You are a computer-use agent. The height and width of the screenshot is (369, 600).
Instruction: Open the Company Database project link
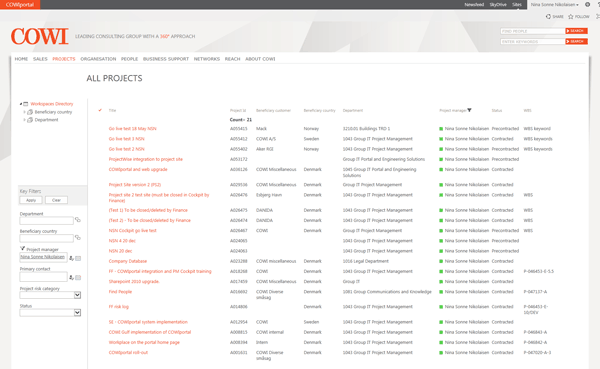coord(128,261)
